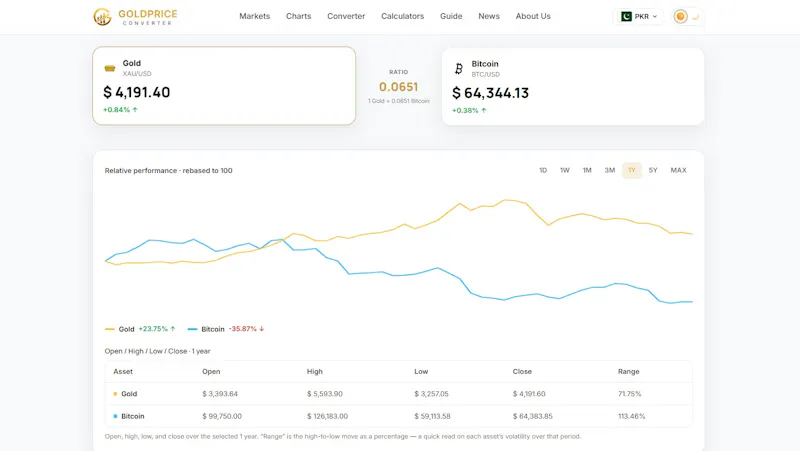Click the yellow Gold legend line swatch

tap(110, 329)
